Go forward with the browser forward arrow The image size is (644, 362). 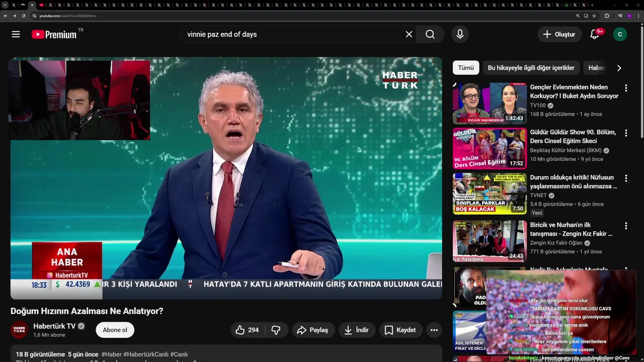point(15,16)
